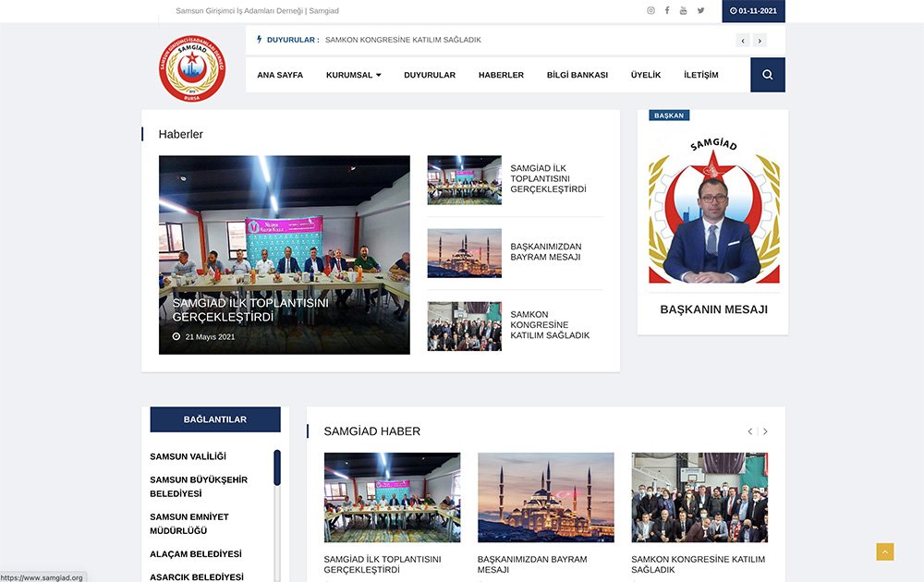The height and width of the screenshot is (582, 924).
Task: Open the DUYURULAR menu item
Action: (x=430, y=75)
